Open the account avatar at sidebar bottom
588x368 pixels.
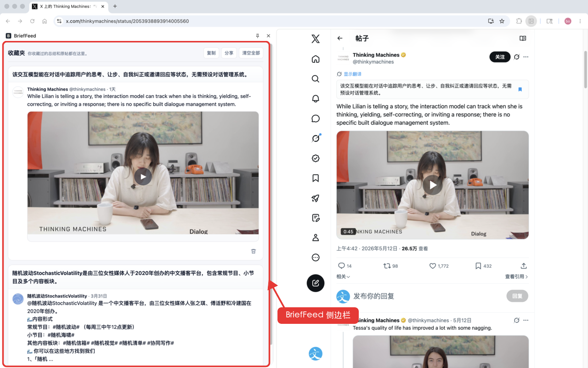[316, 353]
